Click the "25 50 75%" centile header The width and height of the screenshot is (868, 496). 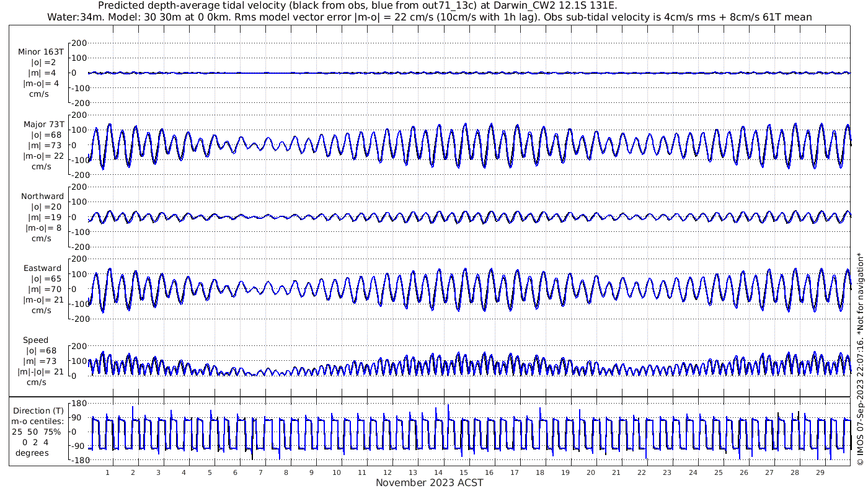(x=38, y=432)
